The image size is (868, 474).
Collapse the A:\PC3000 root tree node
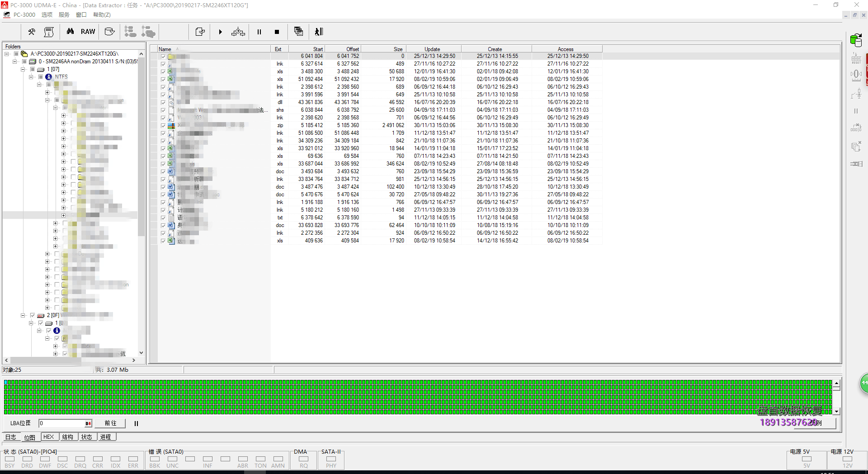(7, 54)
